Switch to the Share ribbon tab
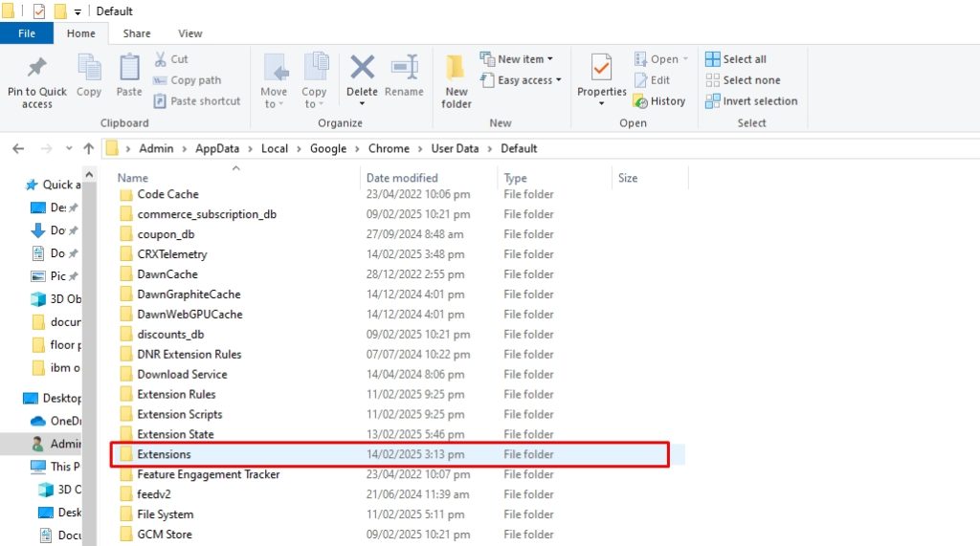The height and width of the screenshot is (546, 980). (x=136, y=33)
